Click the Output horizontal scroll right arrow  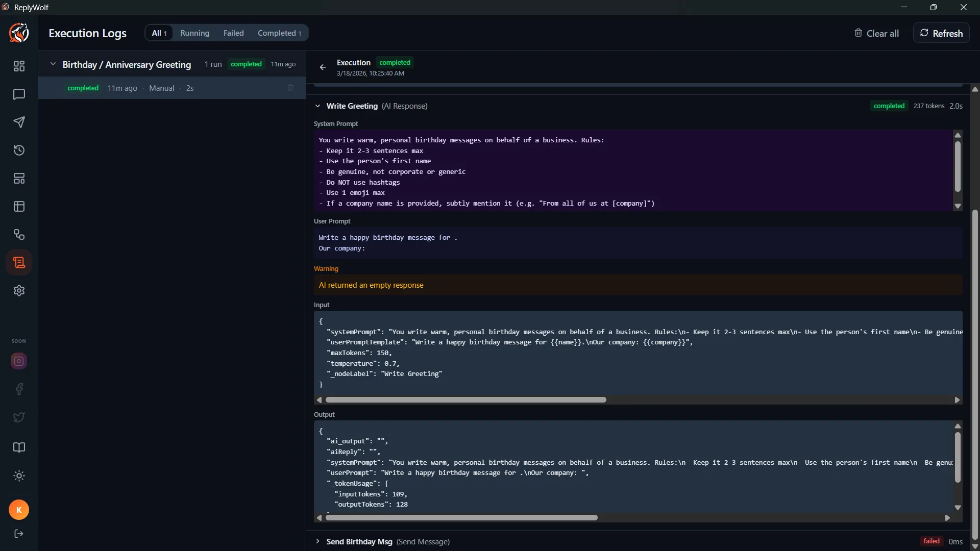(947, 518)
